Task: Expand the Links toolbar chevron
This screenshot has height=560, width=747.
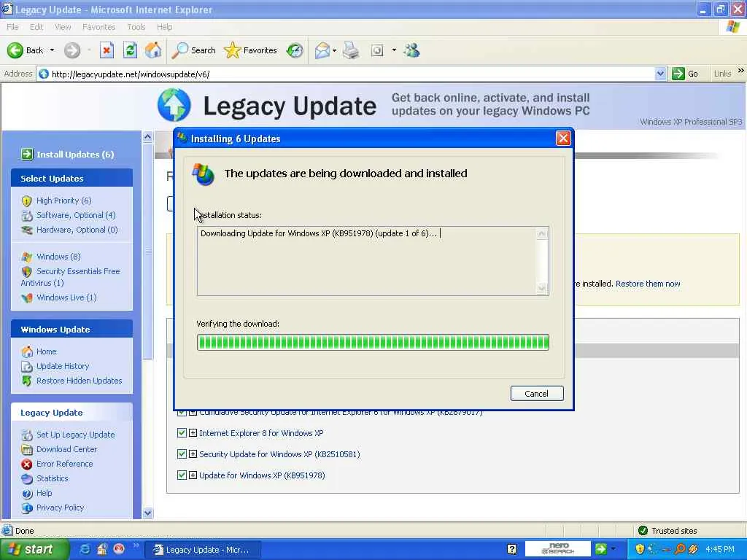Action: pyautogui.click(x=741, y=71)
